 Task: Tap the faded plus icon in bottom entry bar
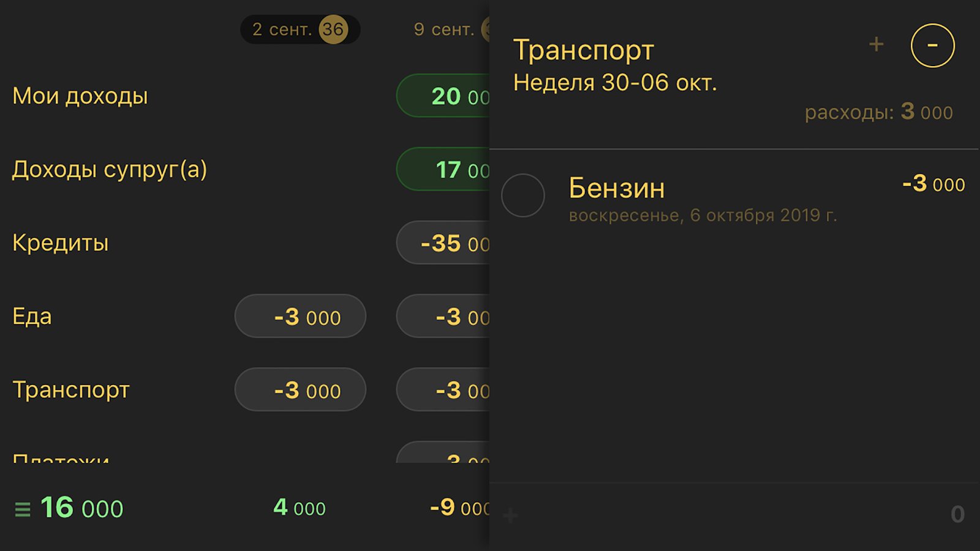pyautogui.click(x=510, y=515)
